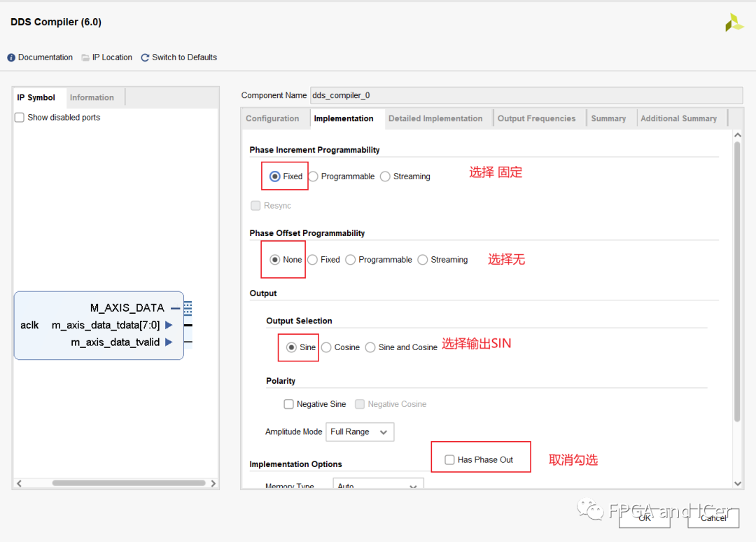Open the Additional Summary tab
756x542 pixels.
pos(679,118)
